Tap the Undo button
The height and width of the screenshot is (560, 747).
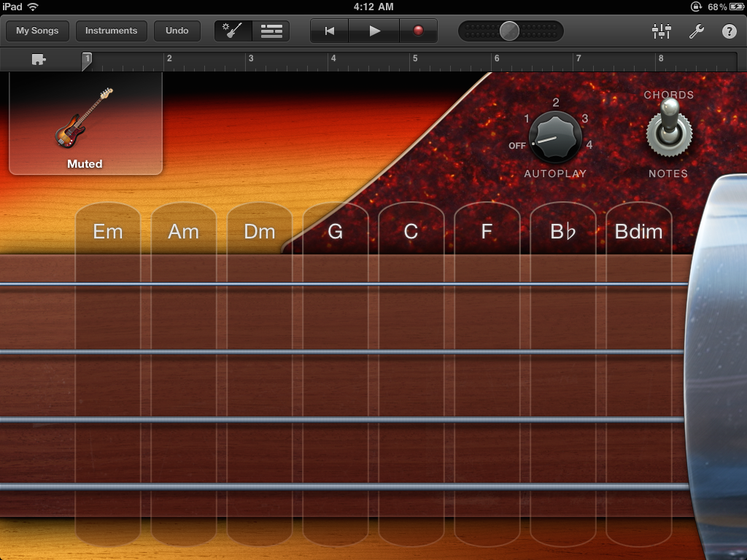tap(177, 31)
